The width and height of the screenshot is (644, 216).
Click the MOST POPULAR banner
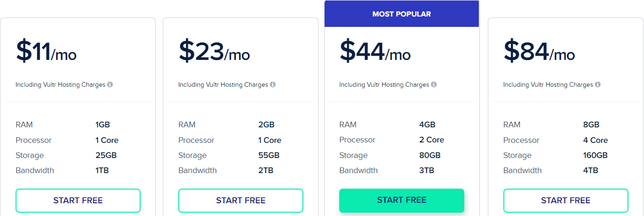point(401,14)
